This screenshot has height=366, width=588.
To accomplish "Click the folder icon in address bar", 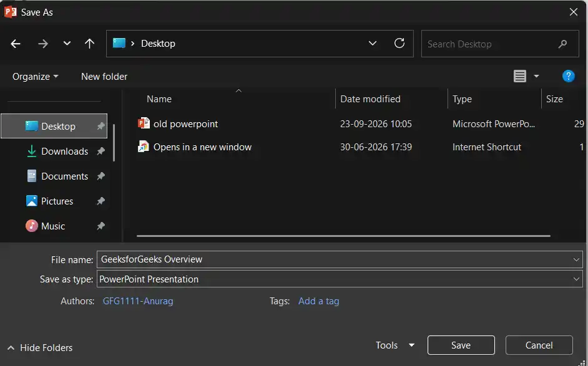I will 119,44.
